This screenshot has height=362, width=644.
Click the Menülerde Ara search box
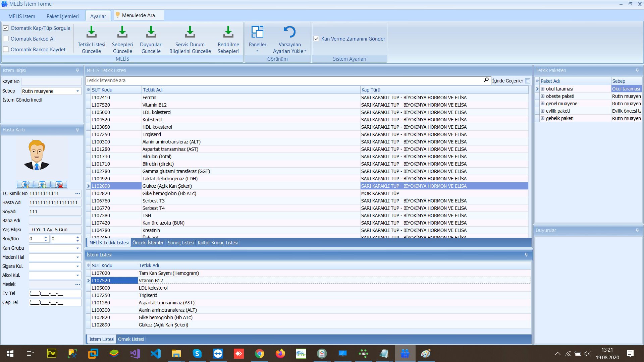tap(139, 15)
